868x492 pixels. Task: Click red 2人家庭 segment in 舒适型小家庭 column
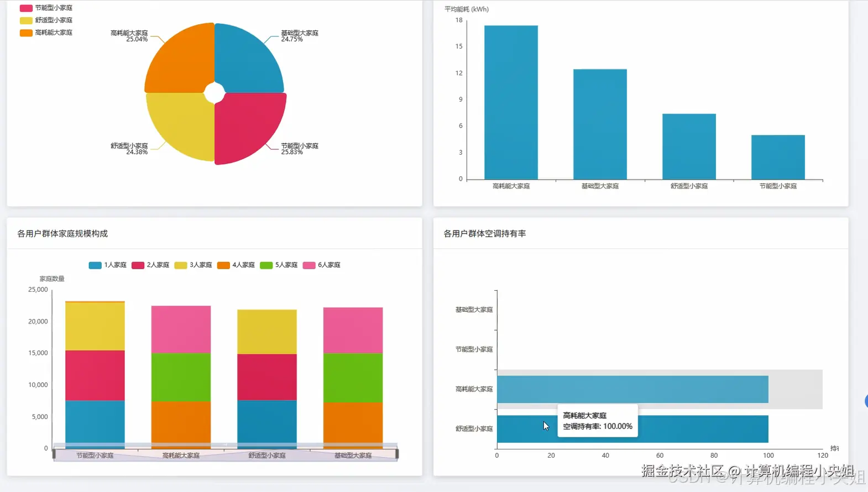point(267,377)
